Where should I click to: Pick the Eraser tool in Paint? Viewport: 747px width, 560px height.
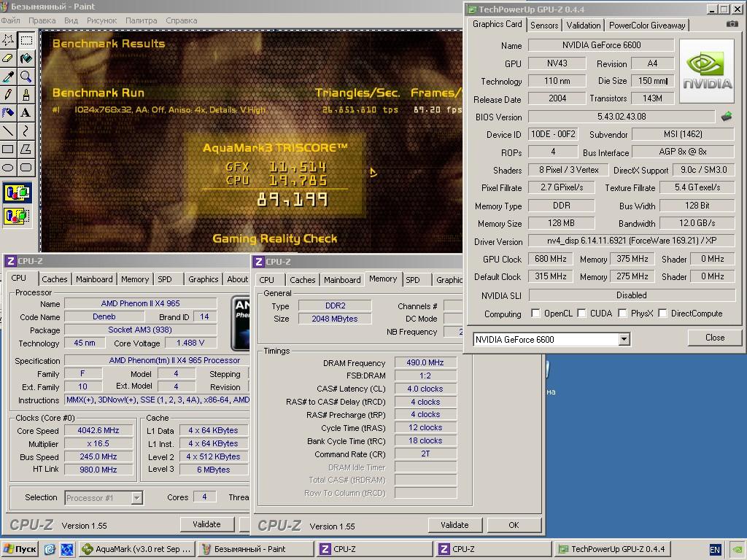[8, 58]
